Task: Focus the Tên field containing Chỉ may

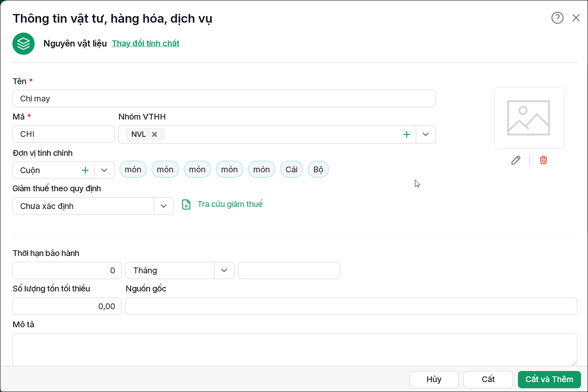Action: coord(224,99)
